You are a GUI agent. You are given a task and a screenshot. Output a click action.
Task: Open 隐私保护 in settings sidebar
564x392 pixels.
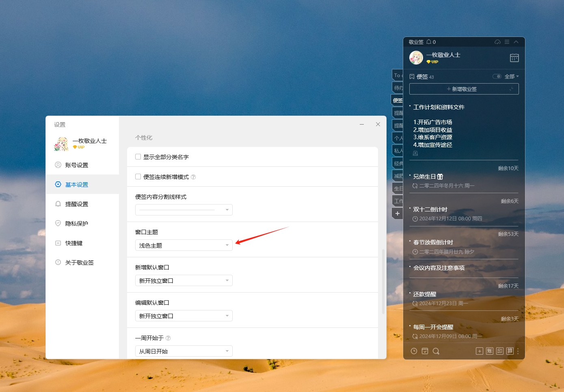82,224
